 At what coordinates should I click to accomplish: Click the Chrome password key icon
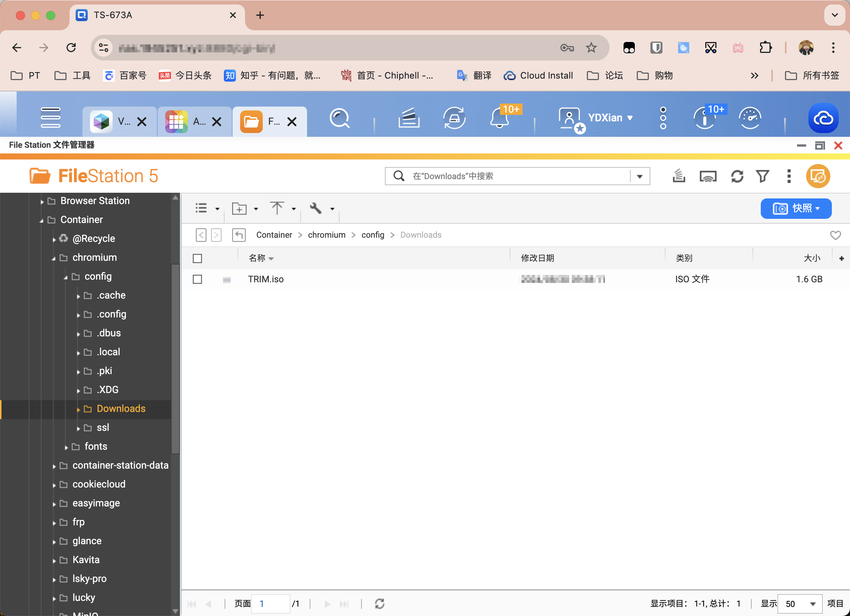tap(567, 48)
